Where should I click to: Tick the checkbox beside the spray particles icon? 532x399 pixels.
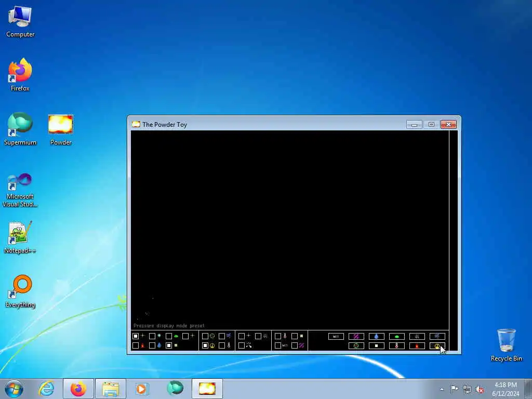(241, 345)
